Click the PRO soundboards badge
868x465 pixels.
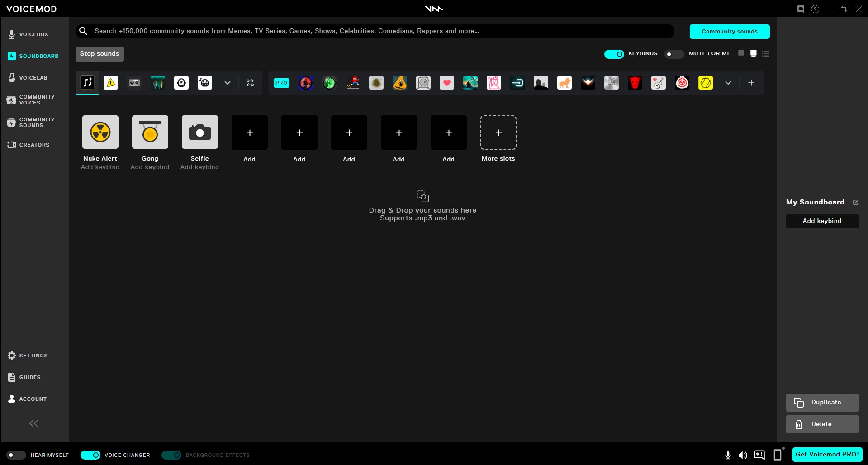pyautogui.click(x=281, y=83)
